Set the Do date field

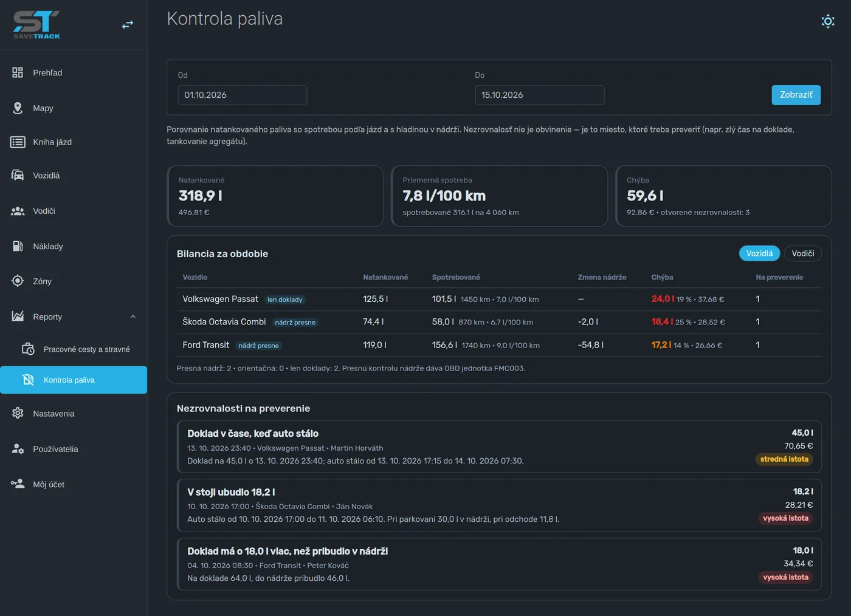coord(540,95)
